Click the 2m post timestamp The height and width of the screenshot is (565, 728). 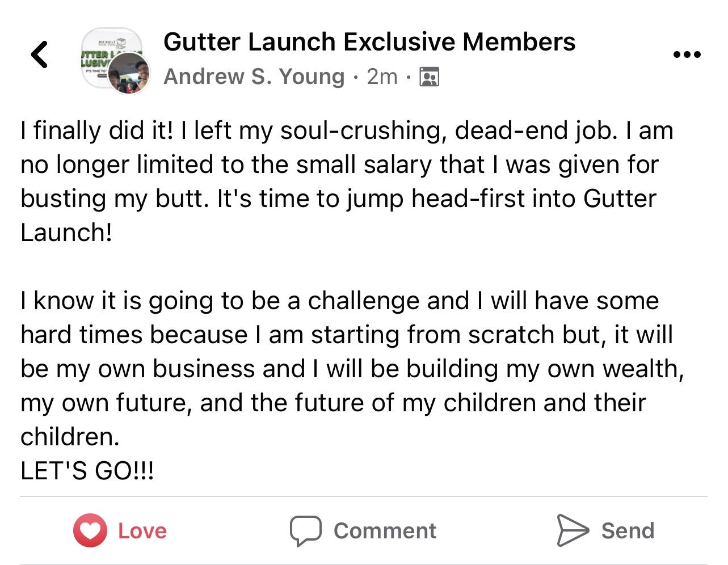point(382,77)
